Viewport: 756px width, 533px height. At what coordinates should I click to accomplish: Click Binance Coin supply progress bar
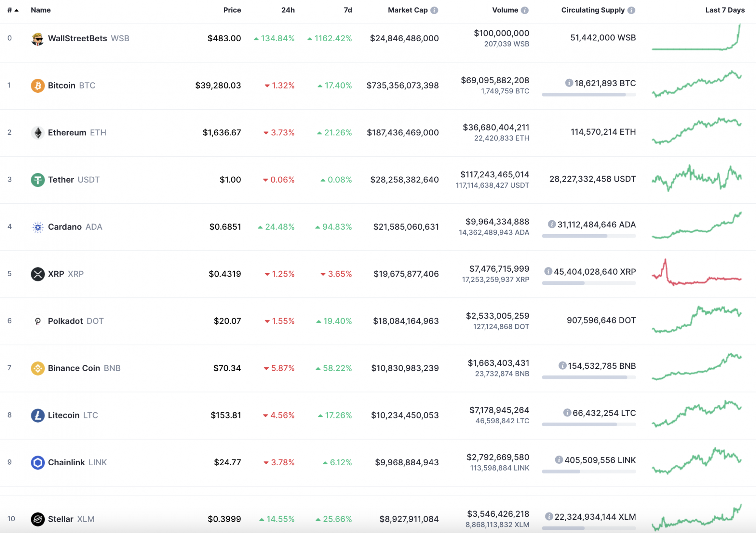click(589, 377)
